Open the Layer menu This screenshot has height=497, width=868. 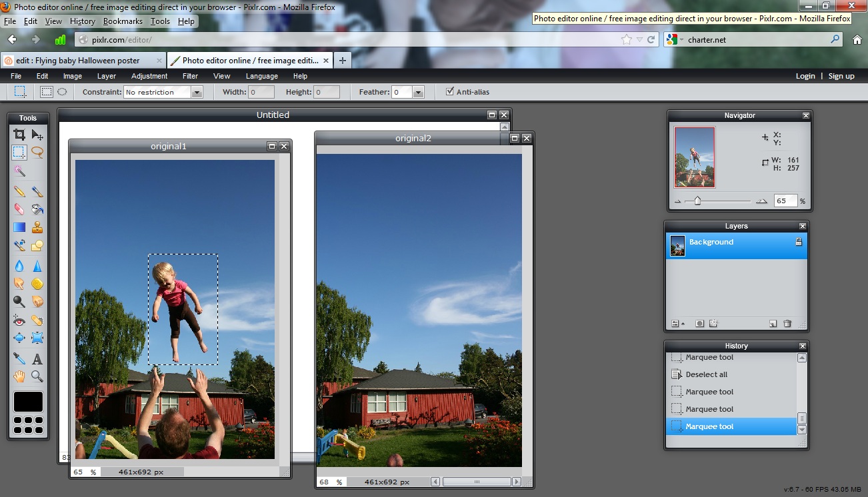tap(107, 76)
